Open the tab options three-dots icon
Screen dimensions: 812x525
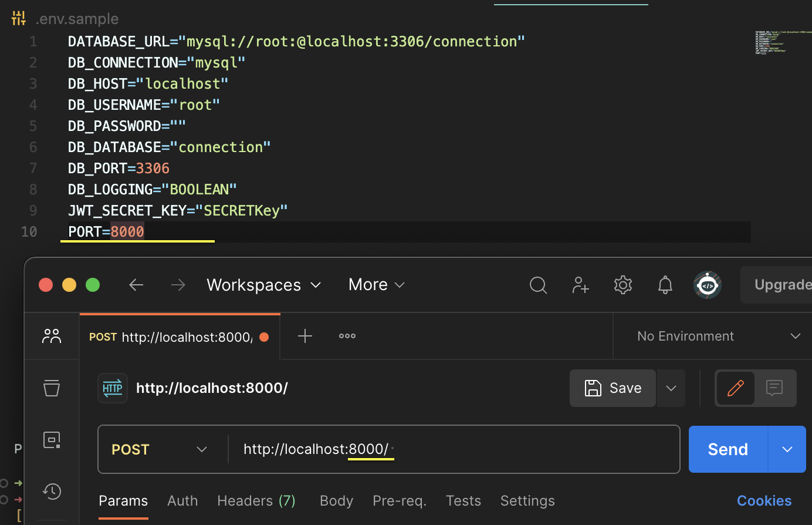tap(347, 336)
